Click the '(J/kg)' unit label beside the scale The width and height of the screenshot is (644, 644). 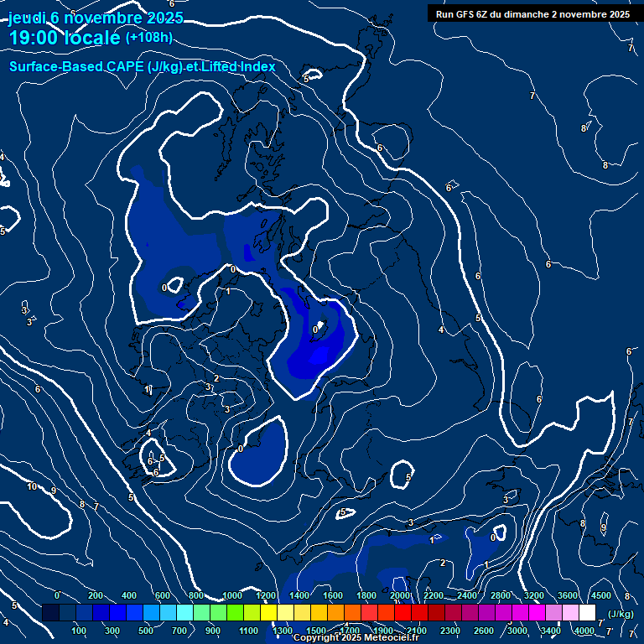pos(621,614)
